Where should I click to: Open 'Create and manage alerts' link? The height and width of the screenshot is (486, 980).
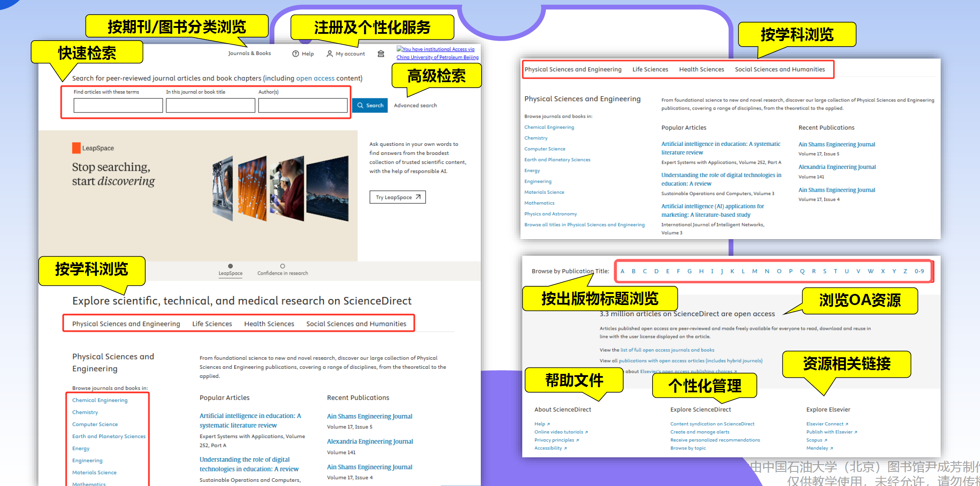(700, 432)
